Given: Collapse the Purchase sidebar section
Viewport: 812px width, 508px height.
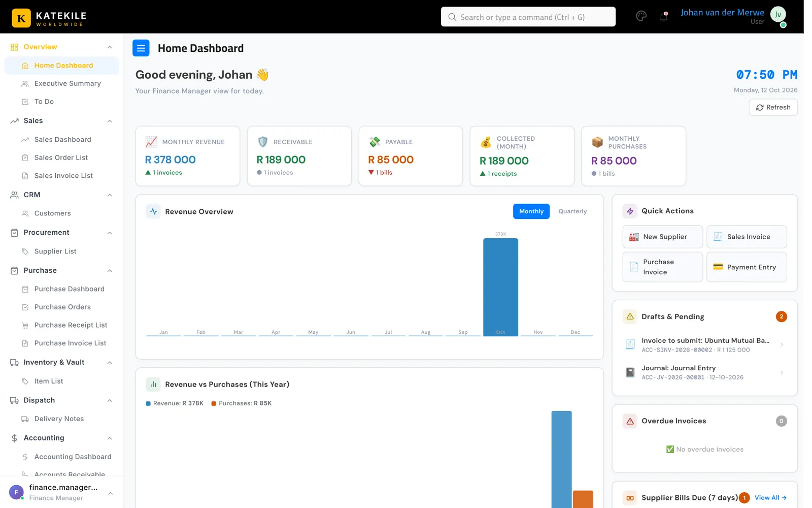Looking at the screenshot, I should 110,271.
